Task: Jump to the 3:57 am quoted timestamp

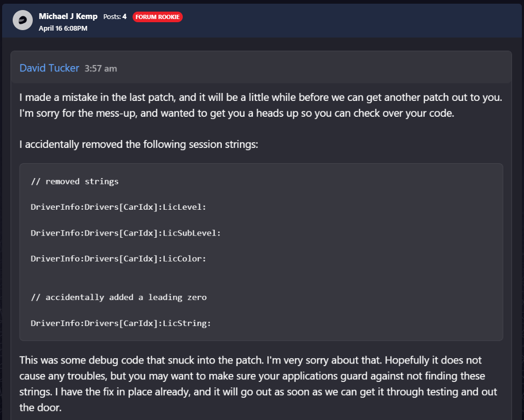Action: [100, 69]
